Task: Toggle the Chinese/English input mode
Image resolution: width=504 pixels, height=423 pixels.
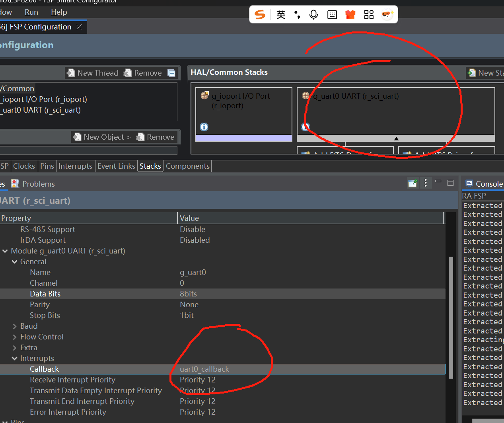Action: 281,15
